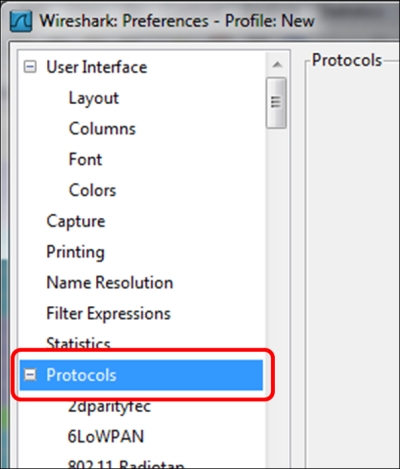Open the Colors preferences page
The image size is (400, 469).
tap(92, 190)
